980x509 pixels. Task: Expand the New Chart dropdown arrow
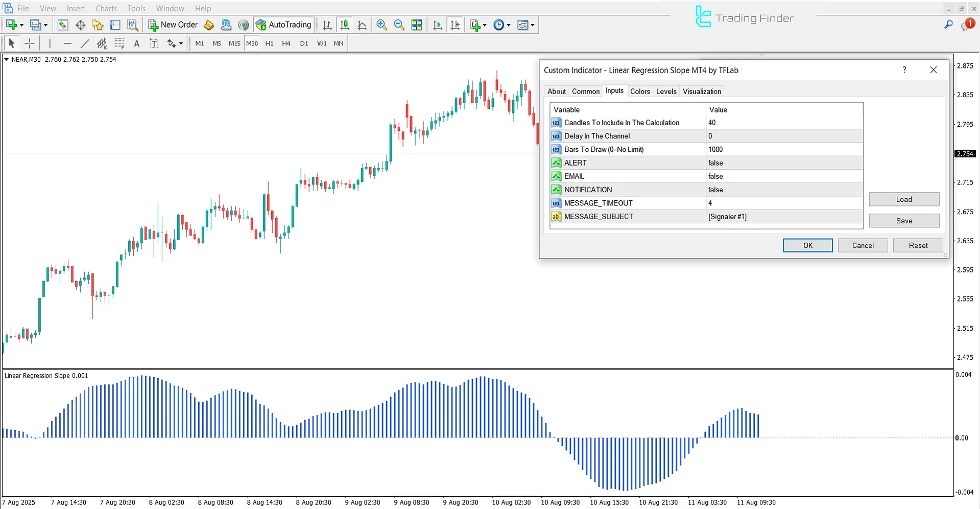coord(21,25)
